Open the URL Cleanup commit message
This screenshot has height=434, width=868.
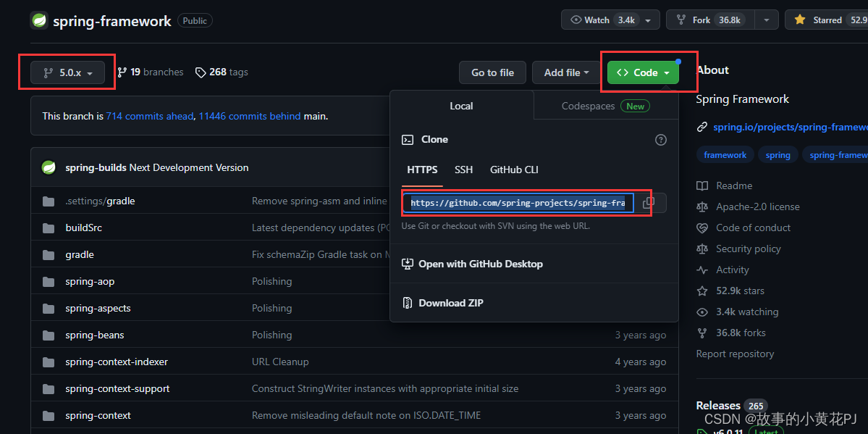pos(280,362)
